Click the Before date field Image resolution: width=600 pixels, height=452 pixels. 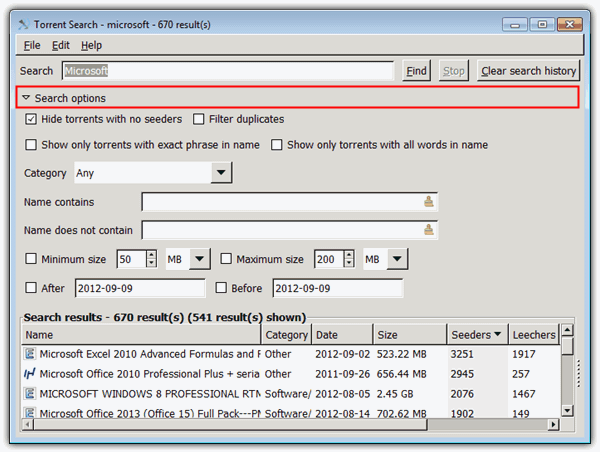pos(338,288)
